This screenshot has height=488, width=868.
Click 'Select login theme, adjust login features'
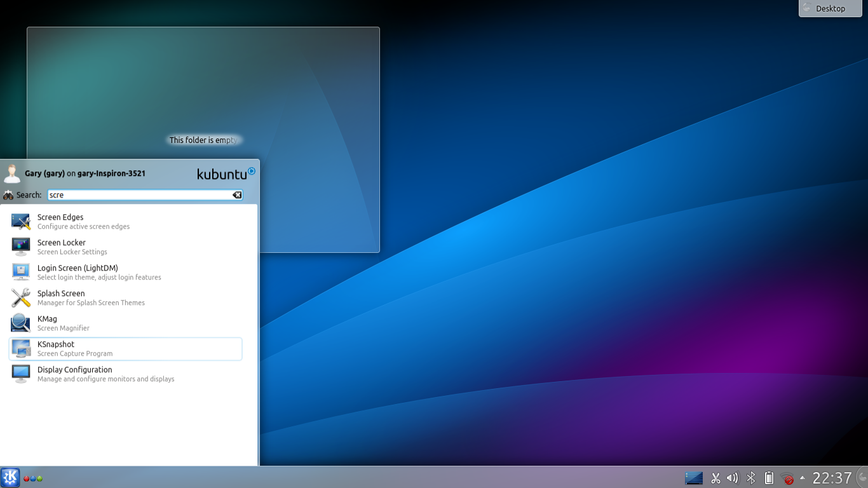click(99, 278)
